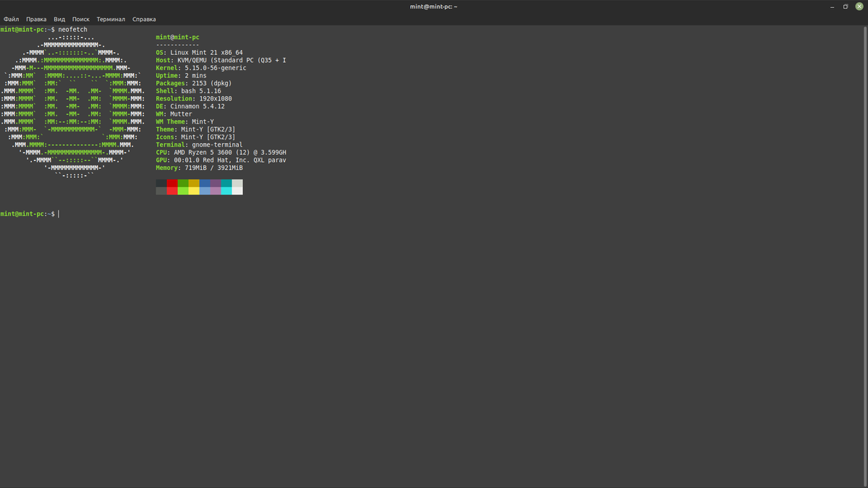Click the 'OS: Linux Mint 21 x86_64' line

pyautogui.click(x=200, y=52)
